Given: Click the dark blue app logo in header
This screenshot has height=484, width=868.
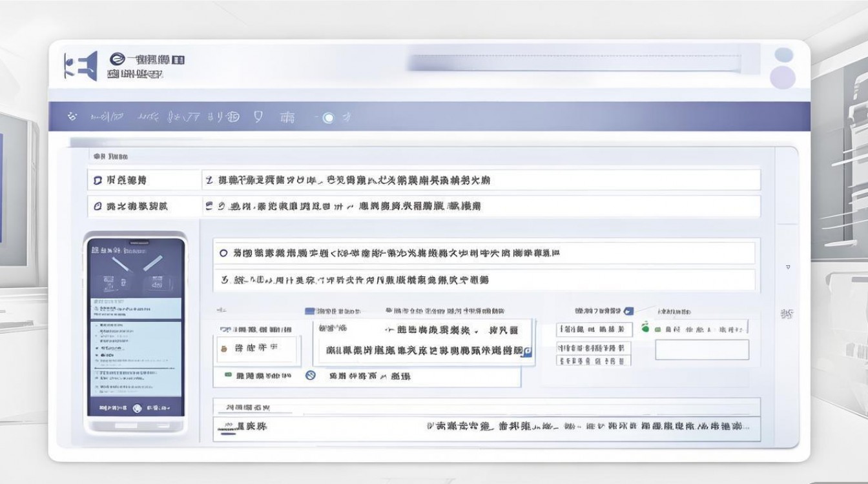Looking at the screenshot, I should pyautogui.click(x=81, y=66).
